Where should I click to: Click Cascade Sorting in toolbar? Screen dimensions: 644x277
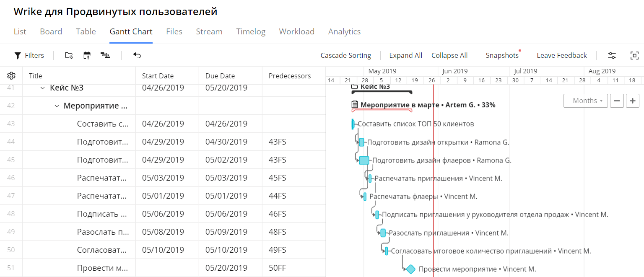pyautogui.click(x=345, y=55)
